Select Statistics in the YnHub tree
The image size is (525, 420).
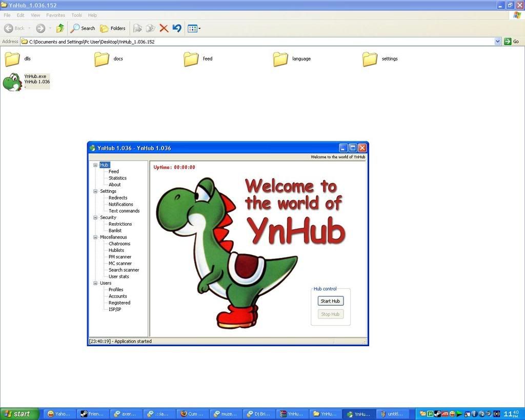pos(117,178)
